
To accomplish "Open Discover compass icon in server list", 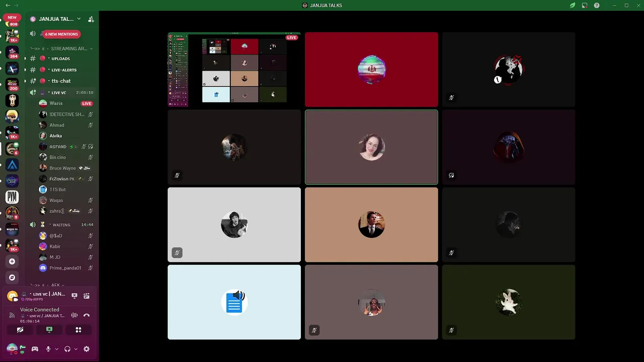I will point(12,278).
